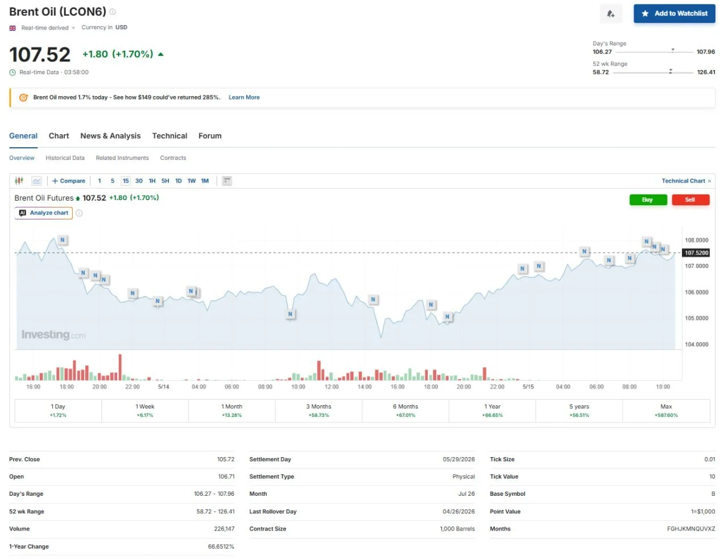728x560 pixels.
Task: Select the Max performance range
Action: coord(666,410)
